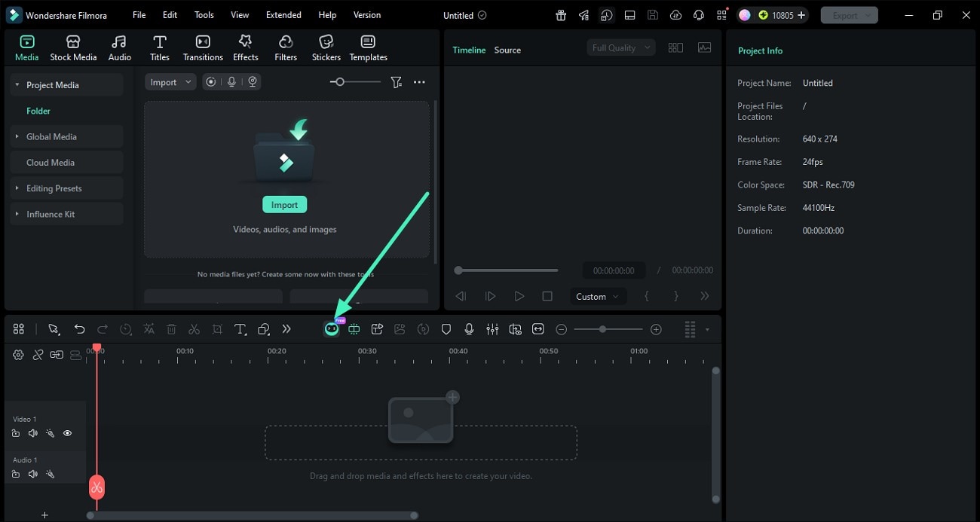Open the Stickers tab
980x522 pixels.
(x=326, y=48)
